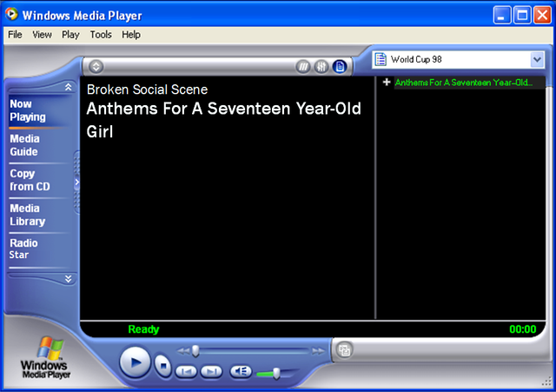Click the Ready status text

pos(143,329)
